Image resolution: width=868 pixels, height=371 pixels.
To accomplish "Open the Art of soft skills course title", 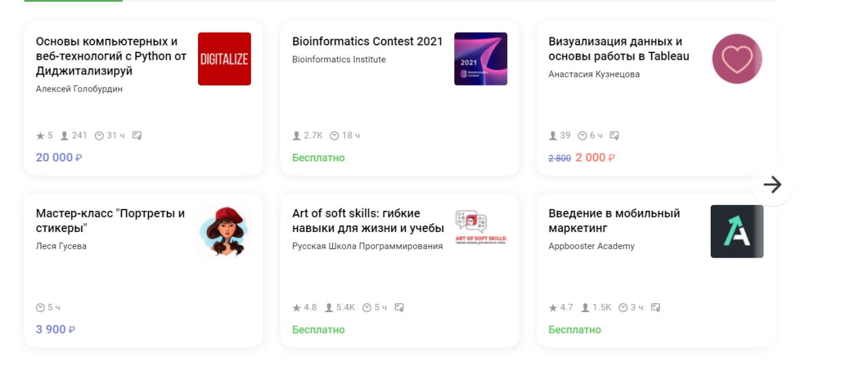I will [x=368, y=220].
